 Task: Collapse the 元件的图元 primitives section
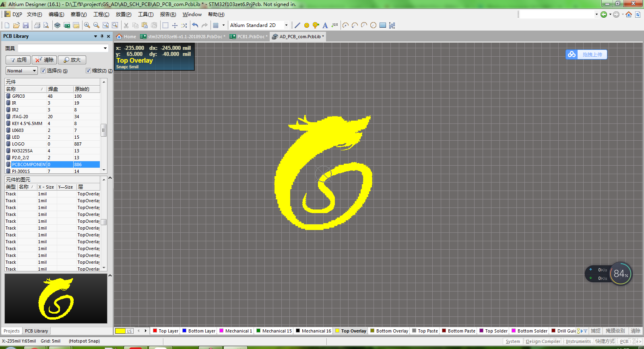click(x=110, y=178)
